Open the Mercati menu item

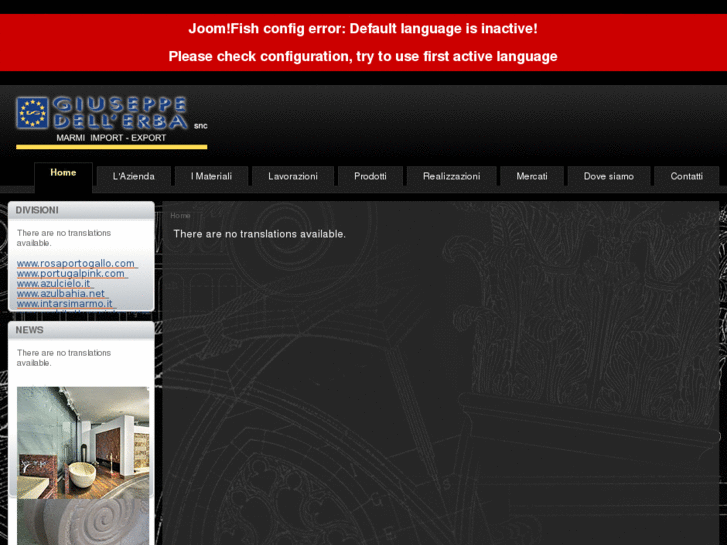[x=532, y=176]
